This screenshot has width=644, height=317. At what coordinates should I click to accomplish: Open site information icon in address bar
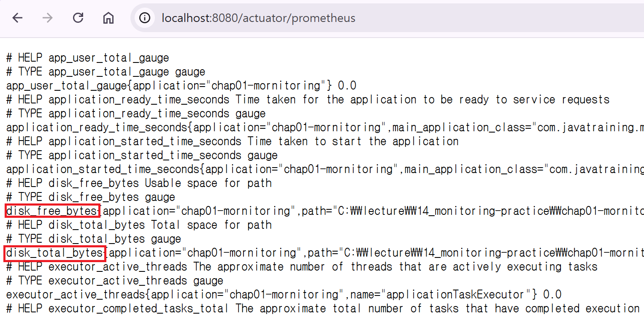[x=145, y=18]
